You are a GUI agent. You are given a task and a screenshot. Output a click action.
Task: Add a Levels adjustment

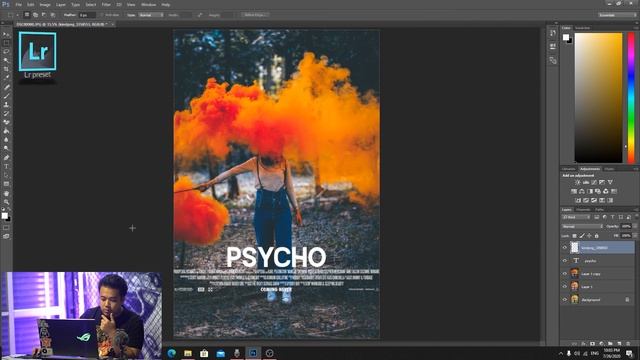point(586,182)
